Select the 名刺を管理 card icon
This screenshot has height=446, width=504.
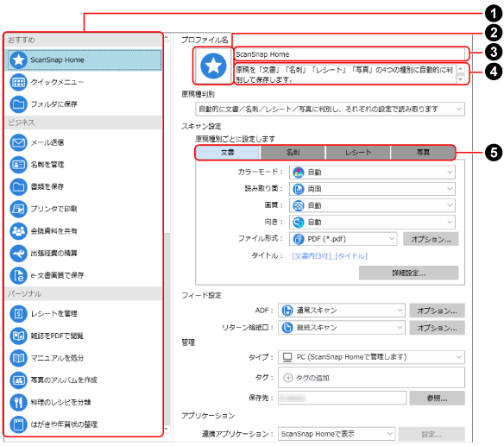[18, 165]
